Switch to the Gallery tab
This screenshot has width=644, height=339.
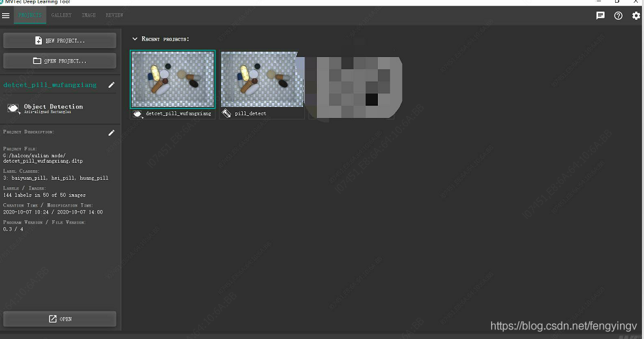(61, 15)
